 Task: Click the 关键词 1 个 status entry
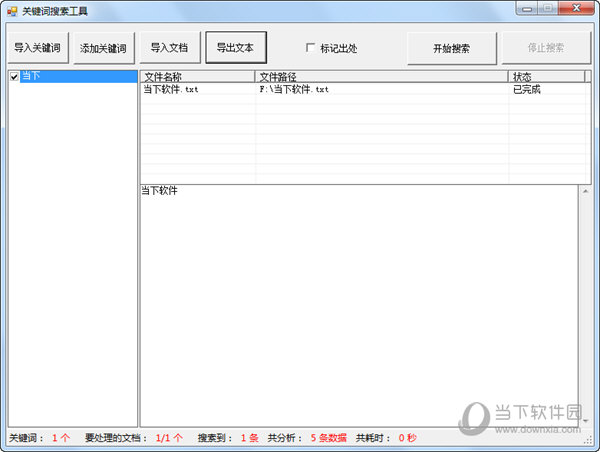pos(39,437)
